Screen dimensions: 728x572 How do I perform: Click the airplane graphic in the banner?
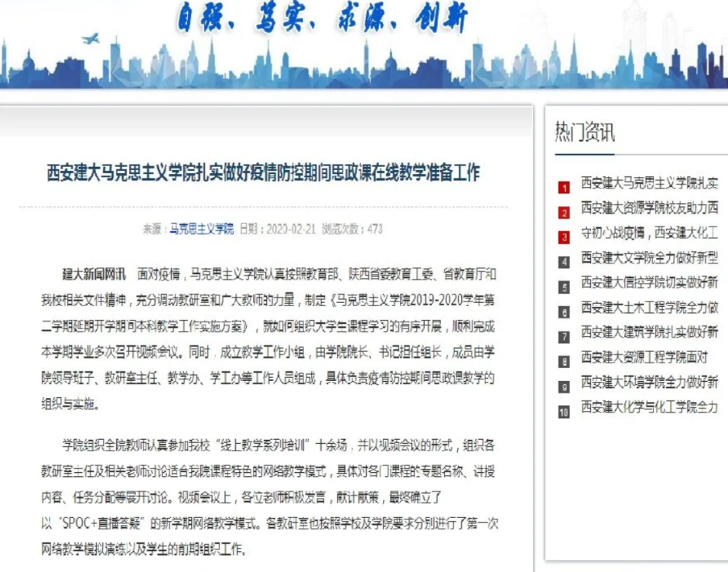coord(91,38)
